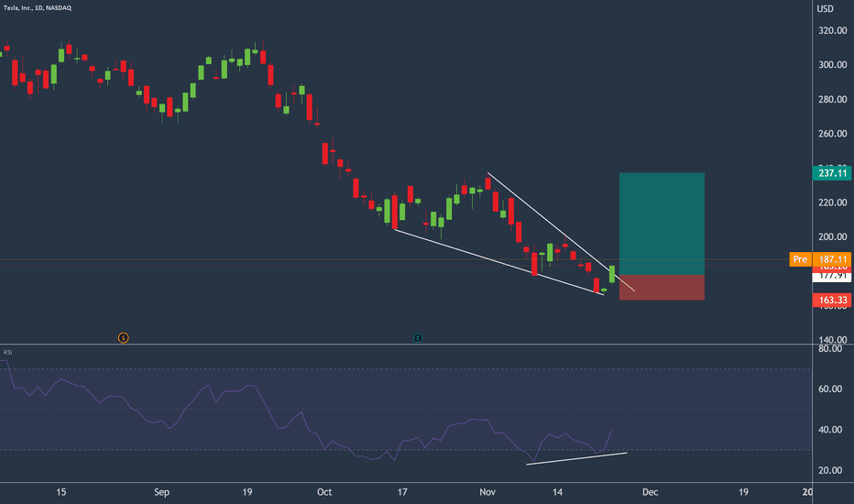Click the 140.00 price axis label
The width and height of the screenshot is (854, 504).
coord(832,339)
